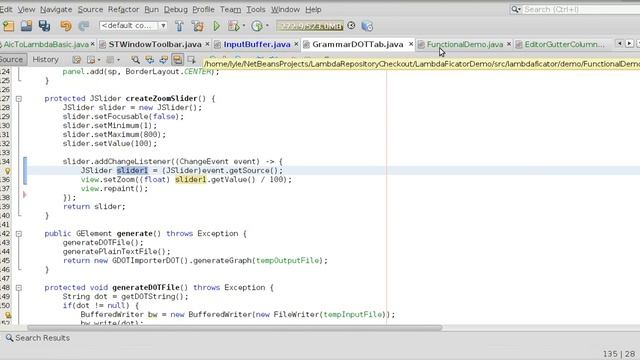
Task: Click the Debug Project icon
Action: click(234, 26)
